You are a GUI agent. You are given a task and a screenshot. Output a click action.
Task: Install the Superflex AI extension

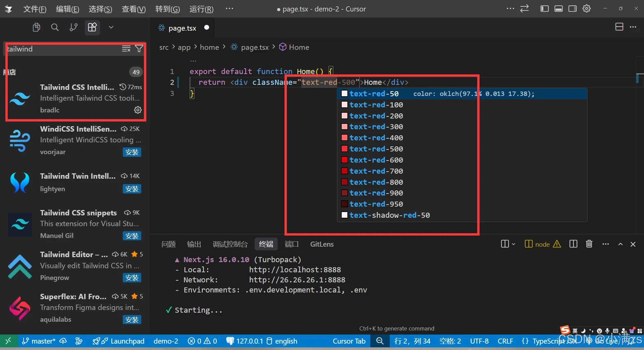(x=132, y=320)
